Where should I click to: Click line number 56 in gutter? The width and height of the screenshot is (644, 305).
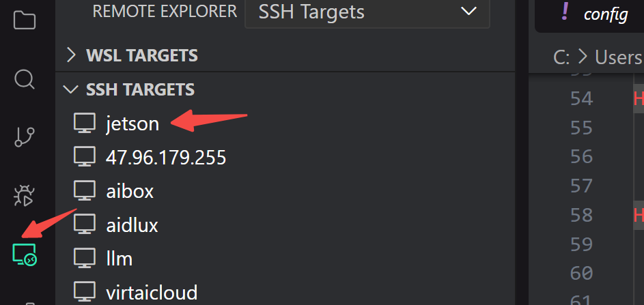581,157
